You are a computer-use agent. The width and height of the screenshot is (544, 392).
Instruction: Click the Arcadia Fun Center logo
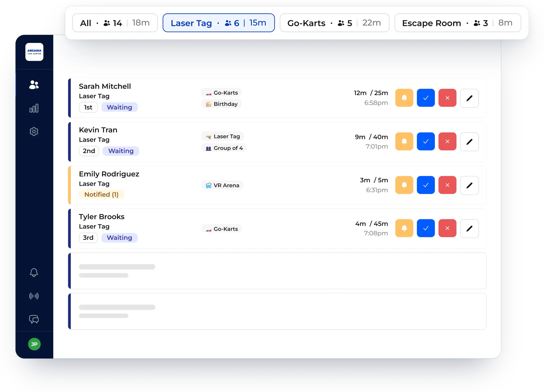(34, 52)
